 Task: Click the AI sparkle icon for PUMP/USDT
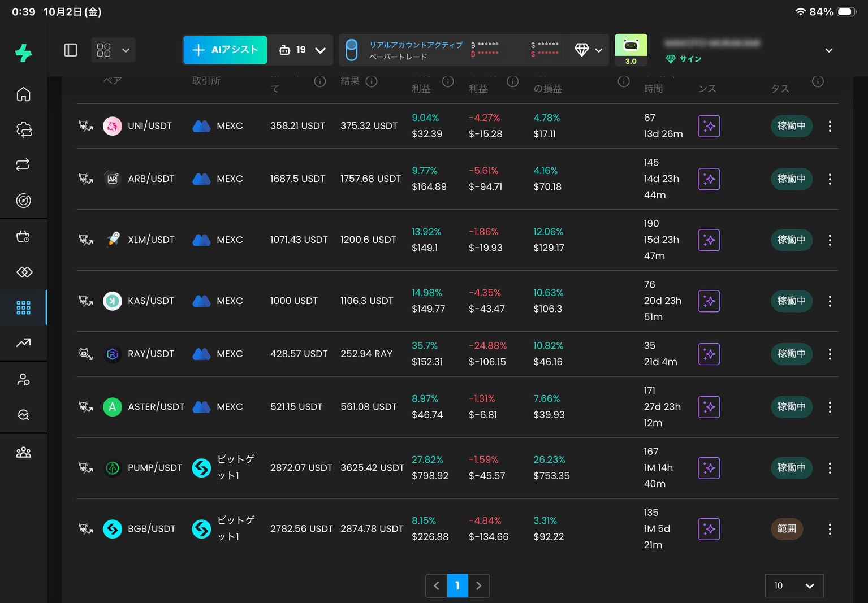(709, 468)
